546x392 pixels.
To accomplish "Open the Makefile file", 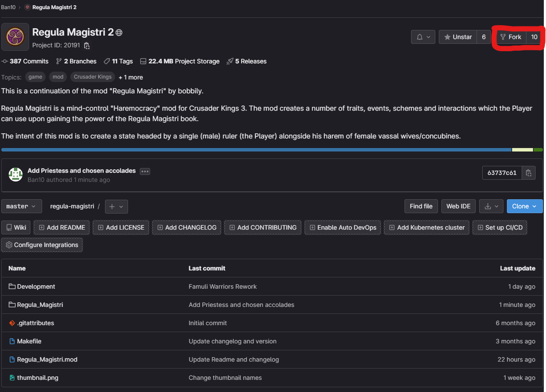I will (29, 341).
